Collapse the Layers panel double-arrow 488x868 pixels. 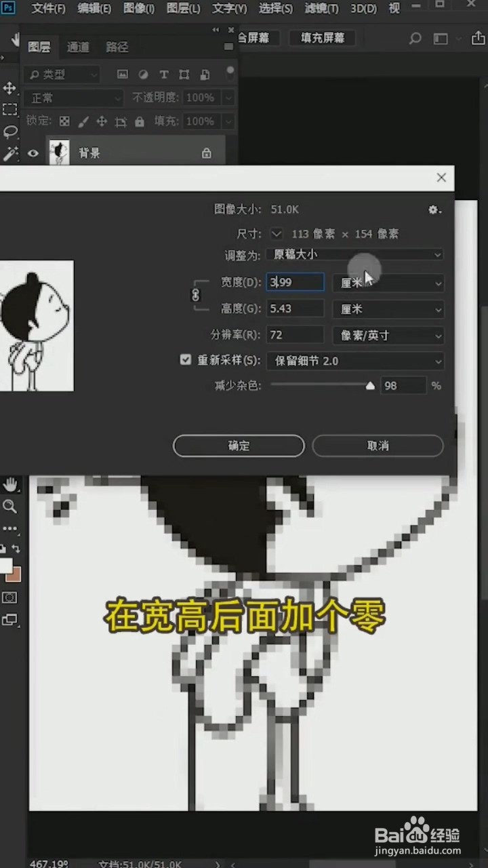point(216,30)
